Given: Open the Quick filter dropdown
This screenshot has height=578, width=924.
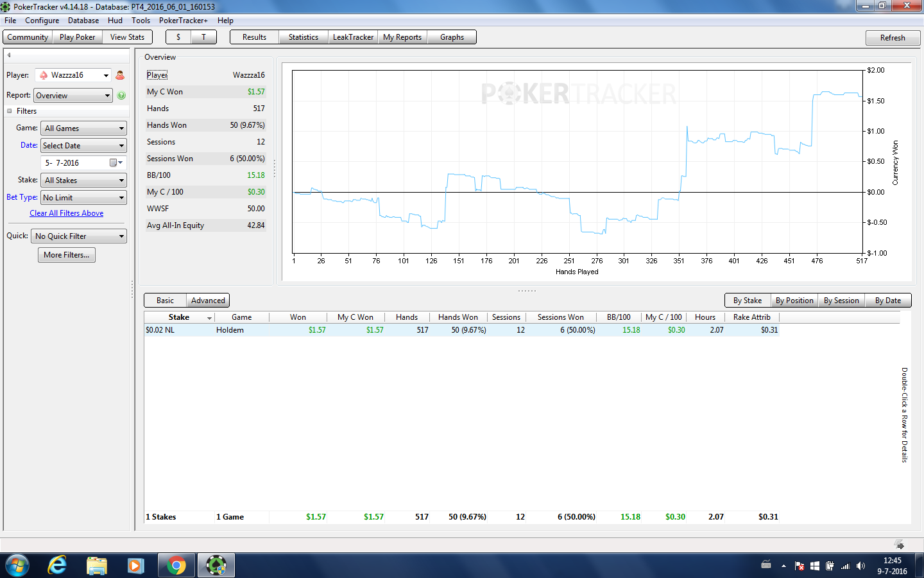Looking at the screenshot, I should 79,236.
